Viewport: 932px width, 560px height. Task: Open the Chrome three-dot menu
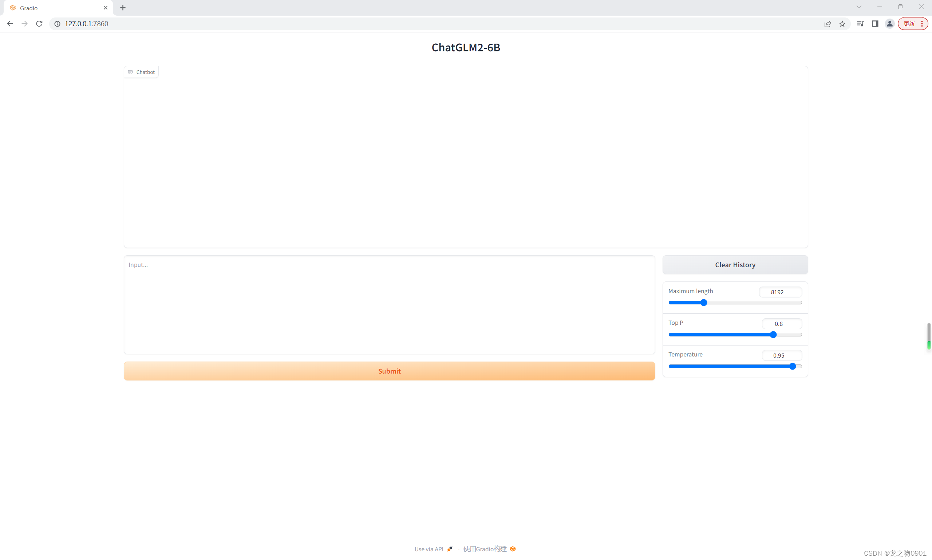[x=922, y=24]
